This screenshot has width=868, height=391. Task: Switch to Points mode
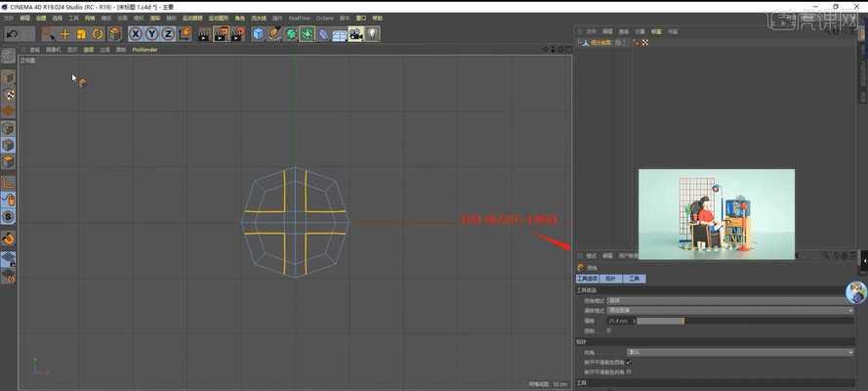tap(8, 128)
